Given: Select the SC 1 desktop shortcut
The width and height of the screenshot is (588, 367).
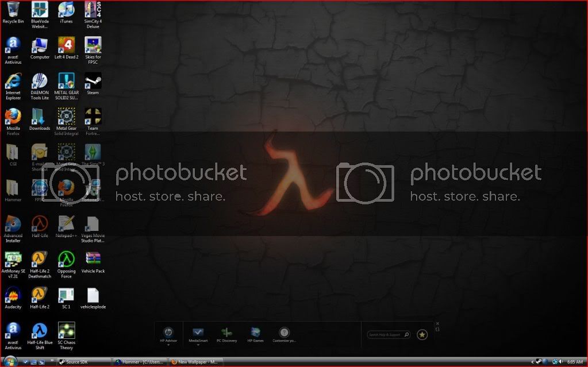Looking at the screenshot, I should 66,298.
